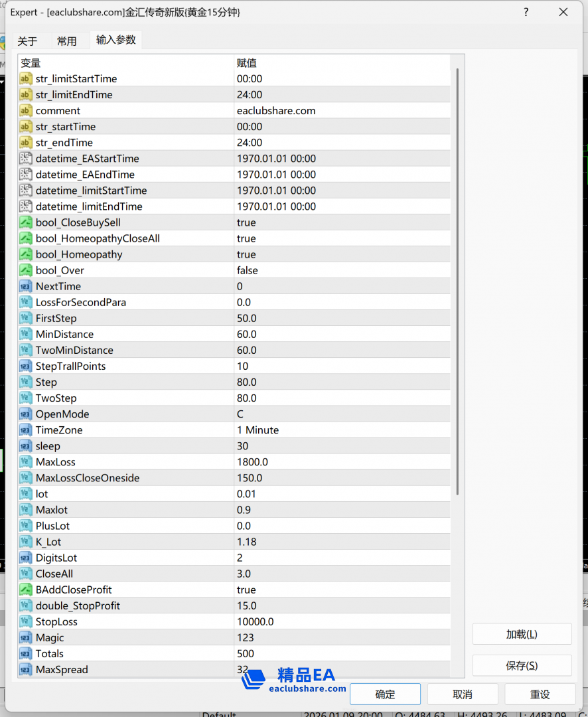The width and height of the screenshot is (588, 717).
Task: Click the double icon beside FirstStep
Action: coord(26,318)
